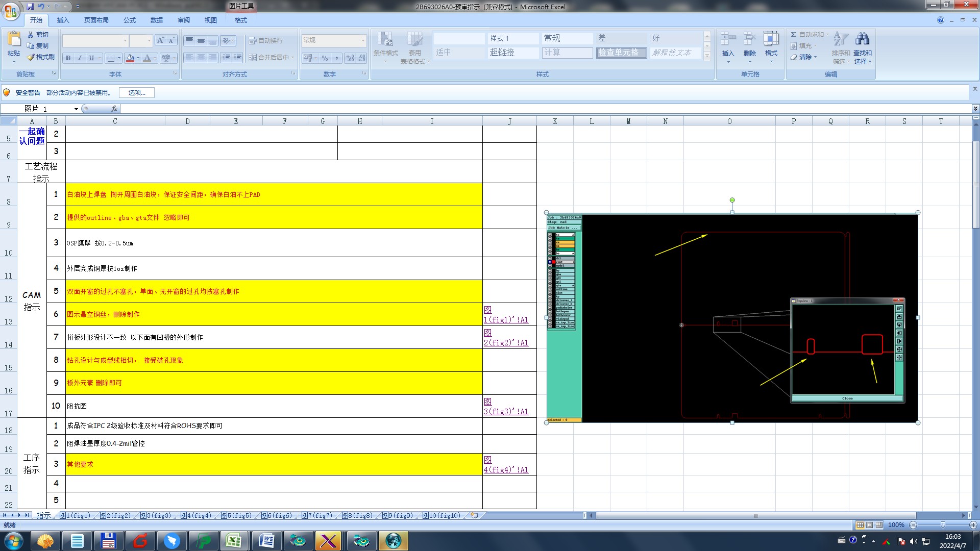Click the Paste clipboard icon
980x551 pixels.
click(14, 40)
